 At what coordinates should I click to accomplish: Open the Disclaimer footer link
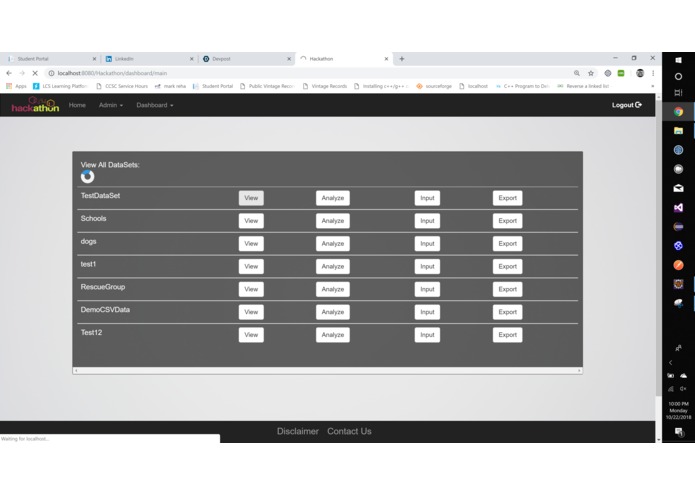coord(297,431)
